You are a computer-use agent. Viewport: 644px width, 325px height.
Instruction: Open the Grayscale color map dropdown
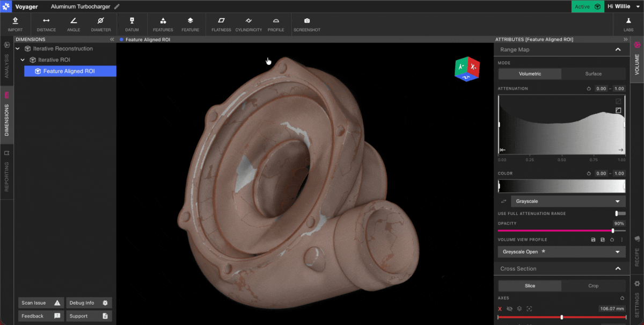567,201
